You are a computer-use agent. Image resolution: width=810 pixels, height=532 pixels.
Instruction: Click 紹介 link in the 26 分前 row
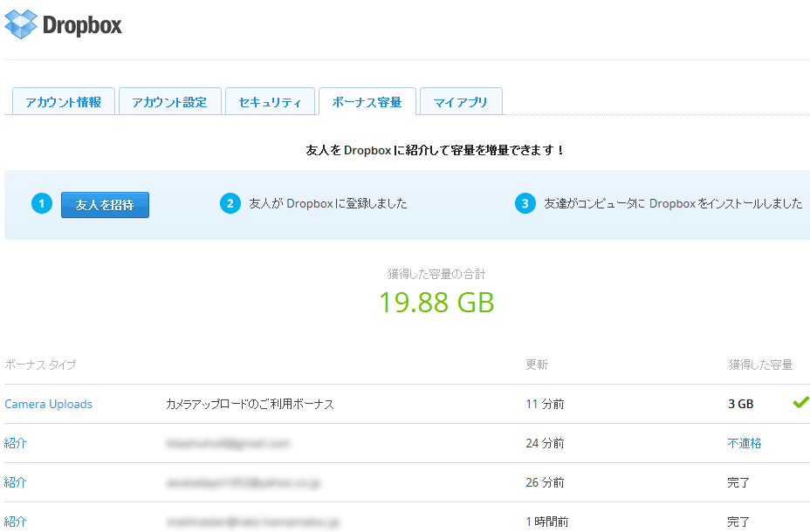coord(16,482)
